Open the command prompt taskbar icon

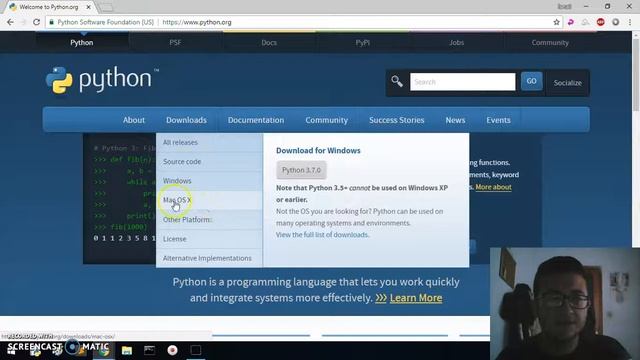(149, 350)
